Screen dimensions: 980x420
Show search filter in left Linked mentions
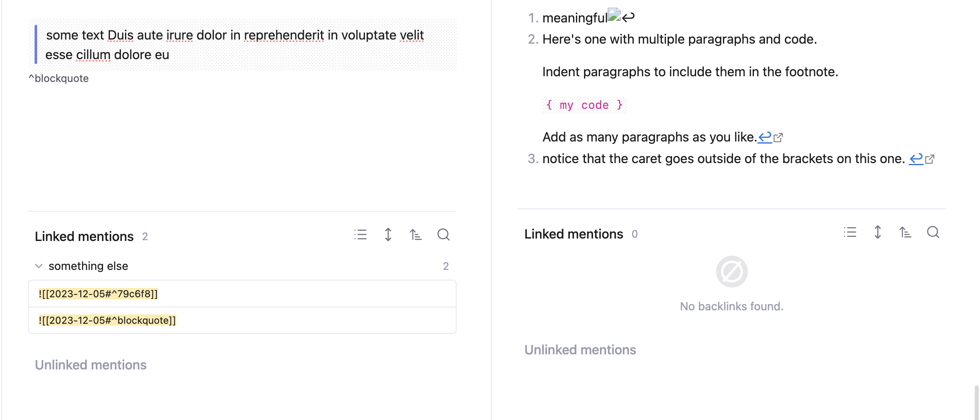[x=443, y=235]
